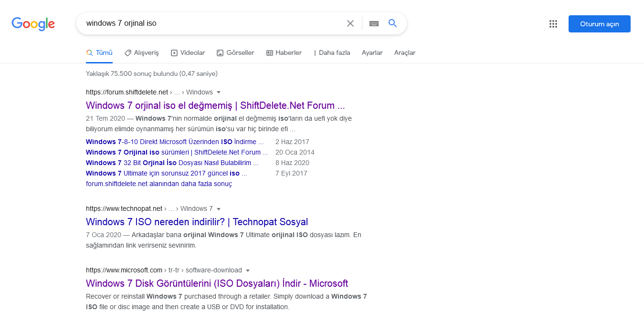
Task: Open the on-screen keyboard icon
Action: coord(374,23)
